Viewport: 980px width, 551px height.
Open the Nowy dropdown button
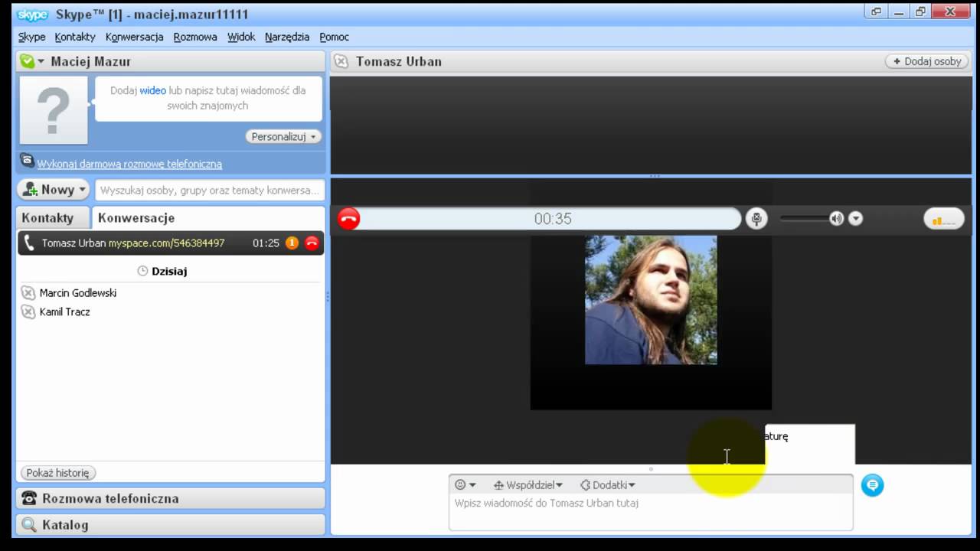point(54,190)
